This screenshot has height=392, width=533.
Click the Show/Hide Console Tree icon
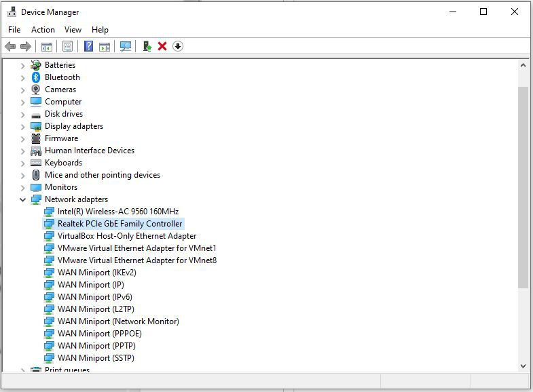(x=47, y=46)
